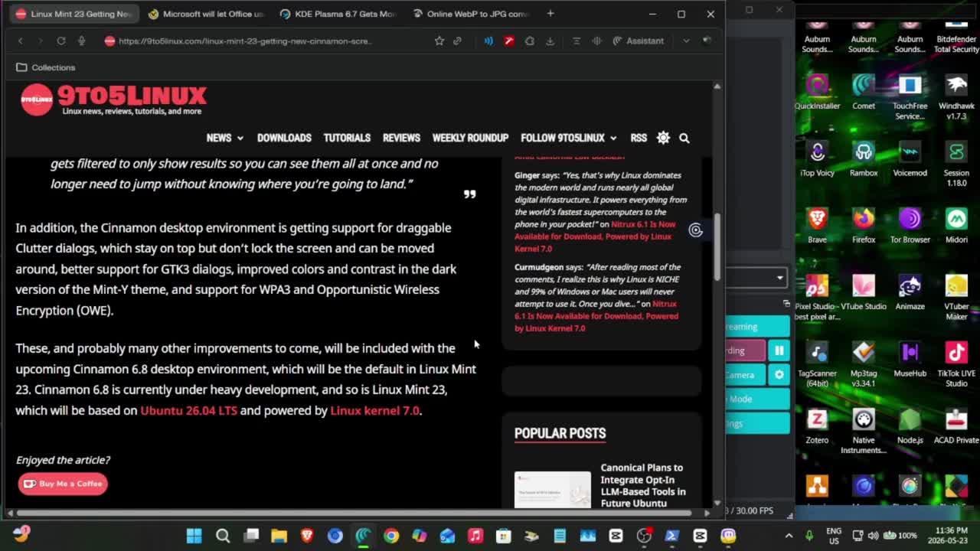Screen dimensions: 980x551
Task: Launch VTuber Maker from the desktop
Action: (956, 297)
